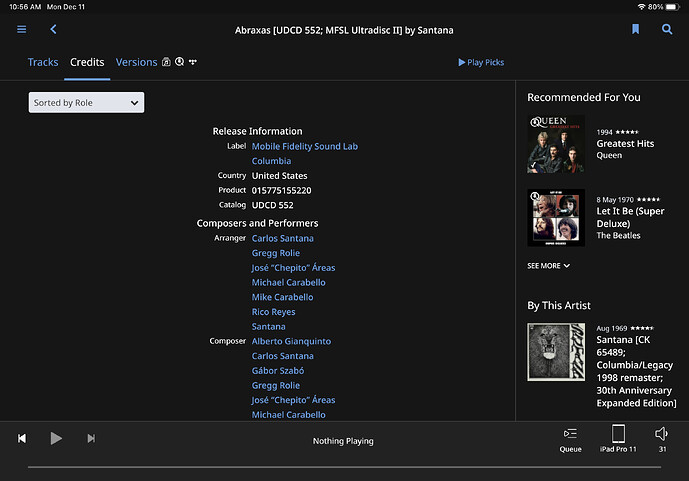This screenshot has height=481, width=689.
Task: Open composer José "Chepito" Áreas link
Action: point(293,400)
